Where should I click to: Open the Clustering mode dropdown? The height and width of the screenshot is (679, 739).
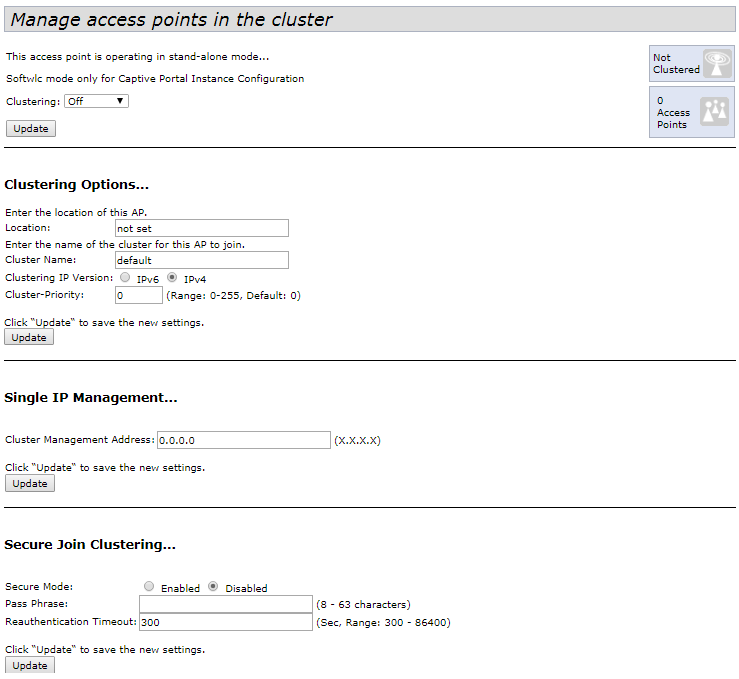tap(96, 101)
